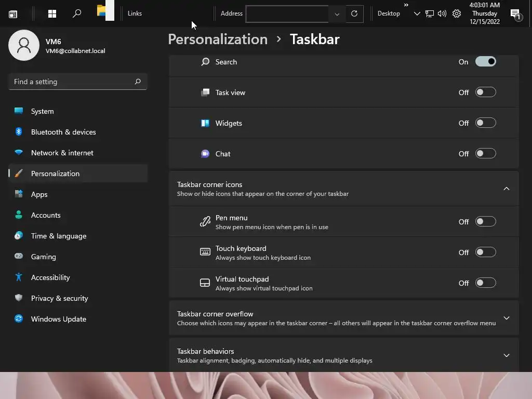This screenshot has height=399, width=532.
Task: Click the VM6@collabnet.local account text
Action: pyautogui.click(x=75, y=51)
